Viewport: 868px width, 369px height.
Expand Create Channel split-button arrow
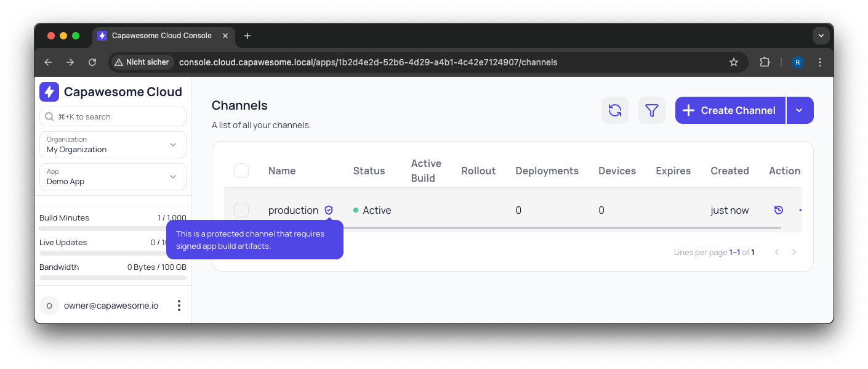(799, 110)
